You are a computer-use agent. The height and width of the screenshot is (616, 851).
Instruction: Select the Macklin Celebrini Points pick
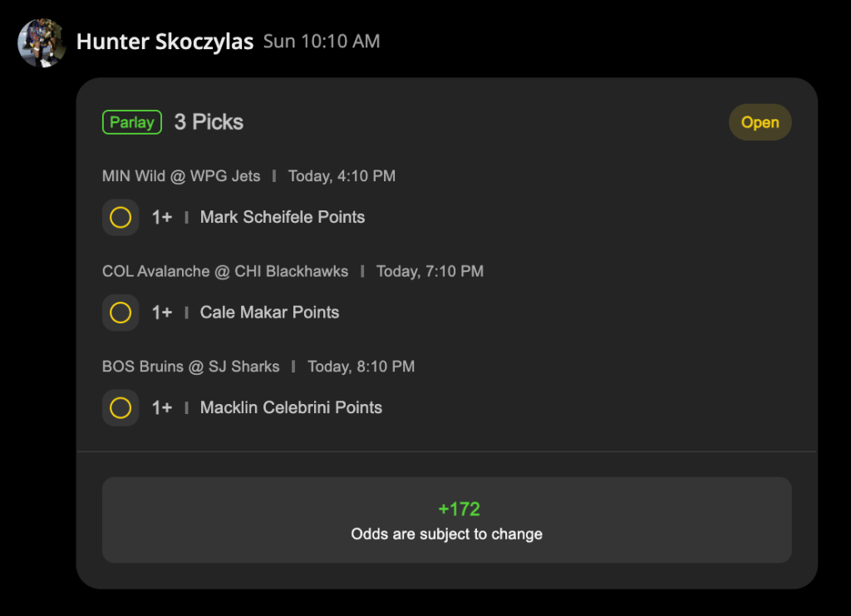pos(291,408)
